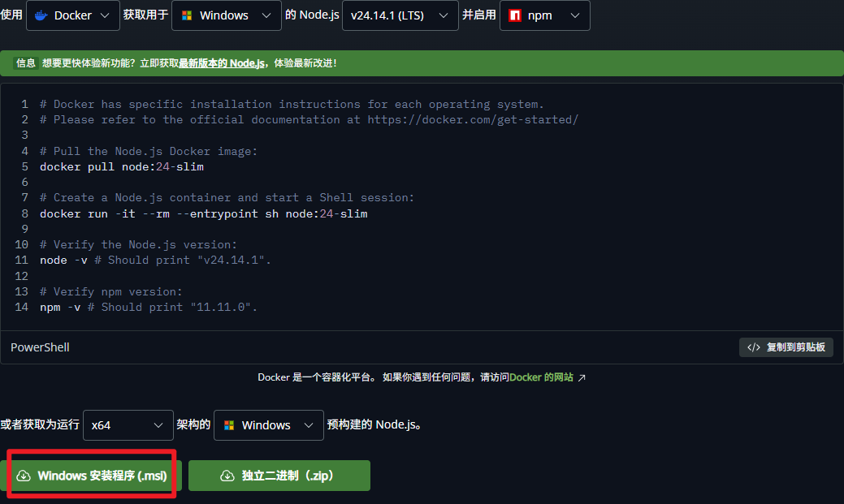Open the Docker 的网站 link
Screen dimensions: 844x504
541,377
